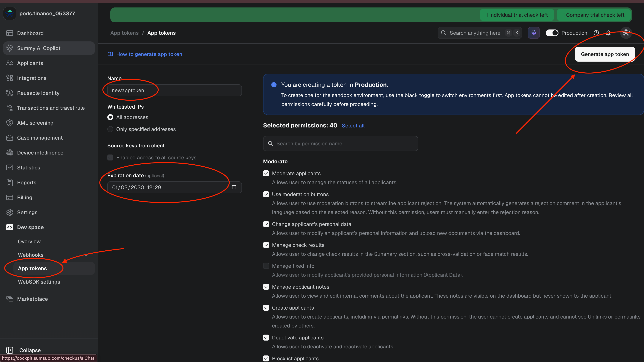Select the All addresses radio button
Viewport: 644px width, 362px height.
(110, 117)
